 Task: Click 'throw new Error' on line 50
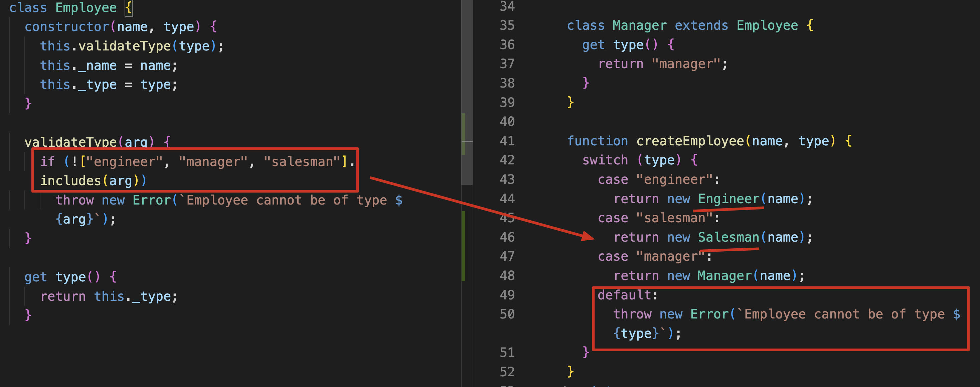point(786,314)
